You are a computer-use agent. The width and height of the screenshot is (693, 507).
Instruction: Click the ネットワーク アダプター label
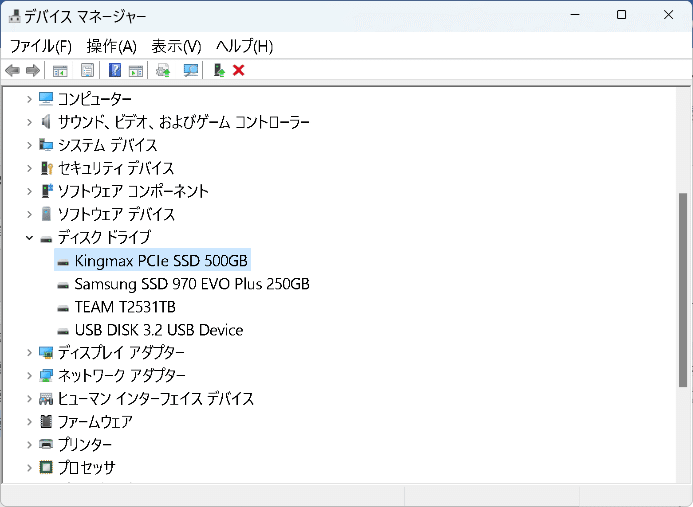pos(122,376)
